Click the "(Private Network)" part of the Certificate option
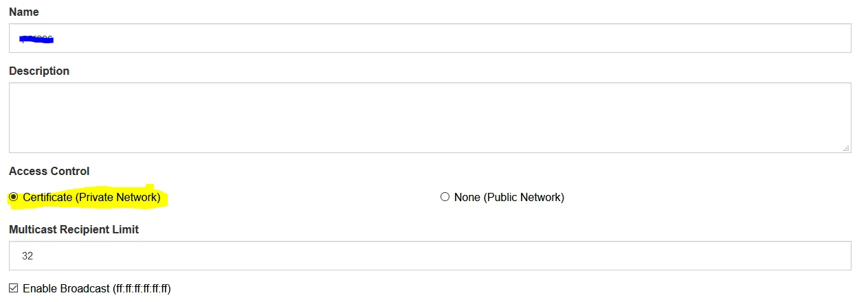 118,198
